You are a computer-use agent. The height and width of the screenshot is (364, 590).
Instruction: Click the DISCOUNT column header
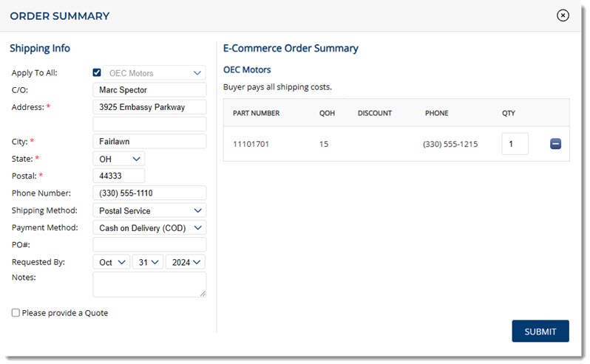tap(374, 113)
